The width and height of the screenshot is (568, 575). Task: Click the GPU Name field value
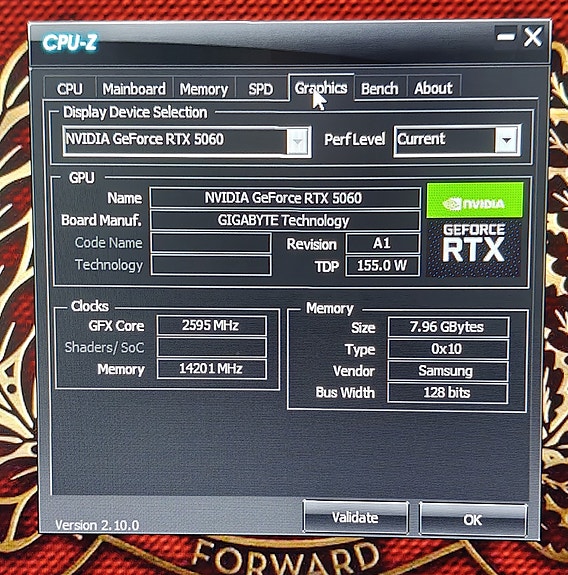[285, 198]
